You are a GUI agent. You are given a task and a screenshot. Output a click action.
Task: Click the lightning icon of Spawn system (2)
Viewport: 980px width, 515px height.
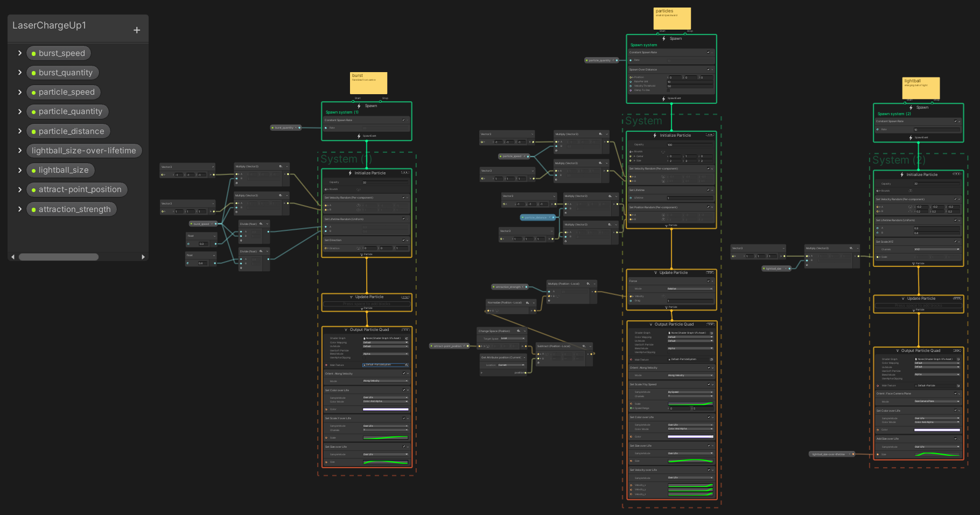point(911,108)
